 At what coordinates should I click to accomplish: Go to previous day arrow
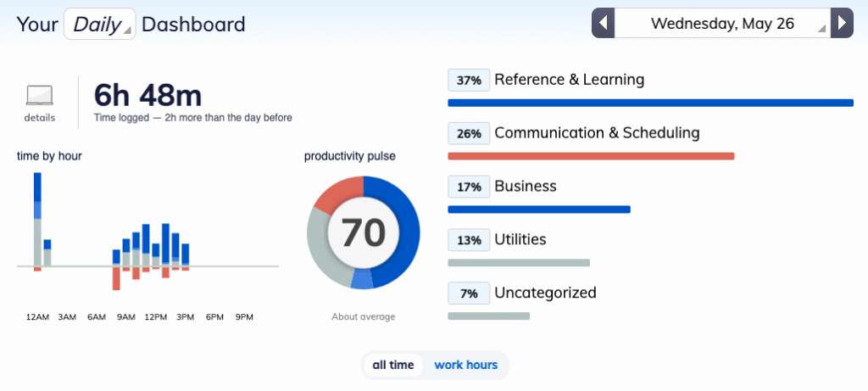(x=603, y=23)
